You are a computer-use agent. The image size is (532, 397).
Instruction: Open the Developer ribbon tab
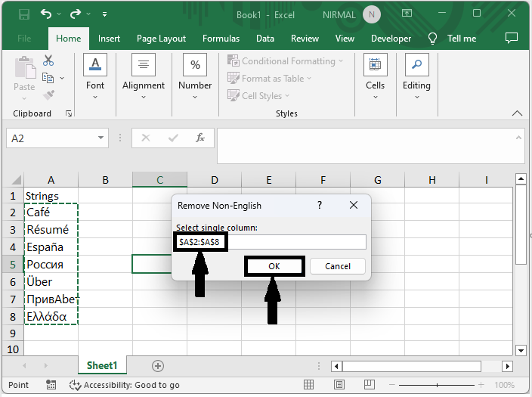coord(391,39)
